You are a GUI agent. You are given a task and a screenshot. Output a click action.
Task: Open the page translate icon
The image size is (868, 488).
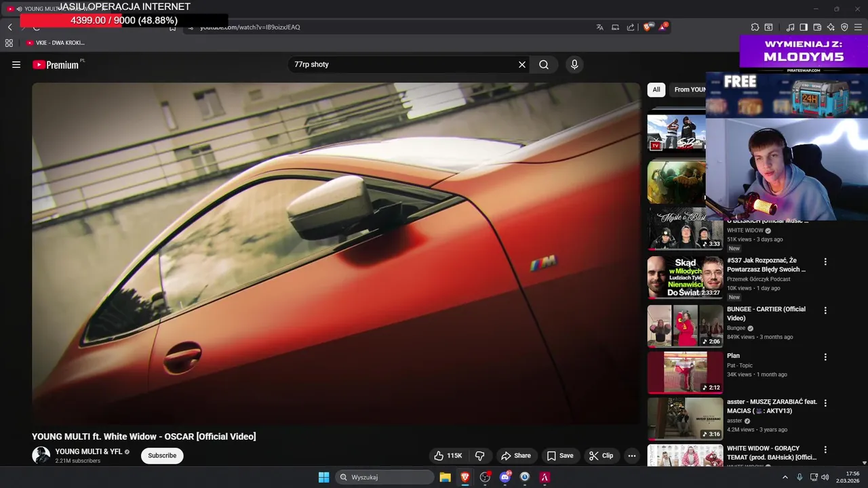599,27
